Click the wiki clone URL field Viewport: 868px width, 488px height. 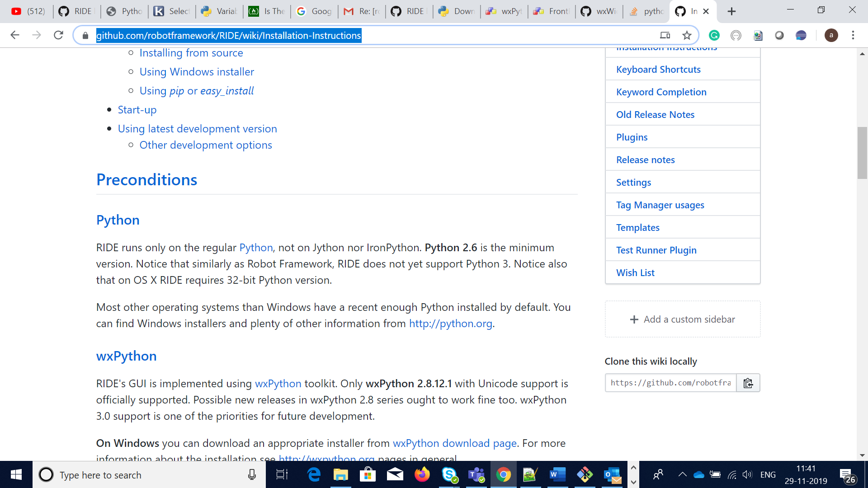(671, 383)
